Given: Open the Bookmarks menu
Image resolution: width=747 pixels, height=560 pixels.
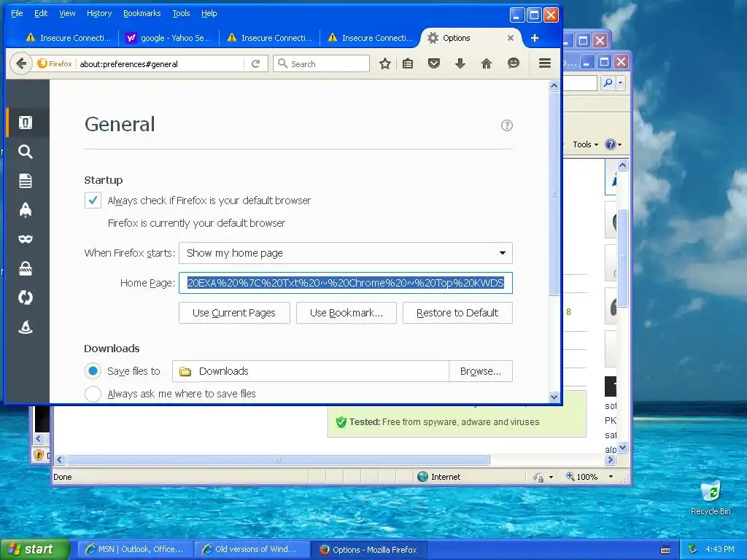Looking at the screenshot, I should coord(142,13).
